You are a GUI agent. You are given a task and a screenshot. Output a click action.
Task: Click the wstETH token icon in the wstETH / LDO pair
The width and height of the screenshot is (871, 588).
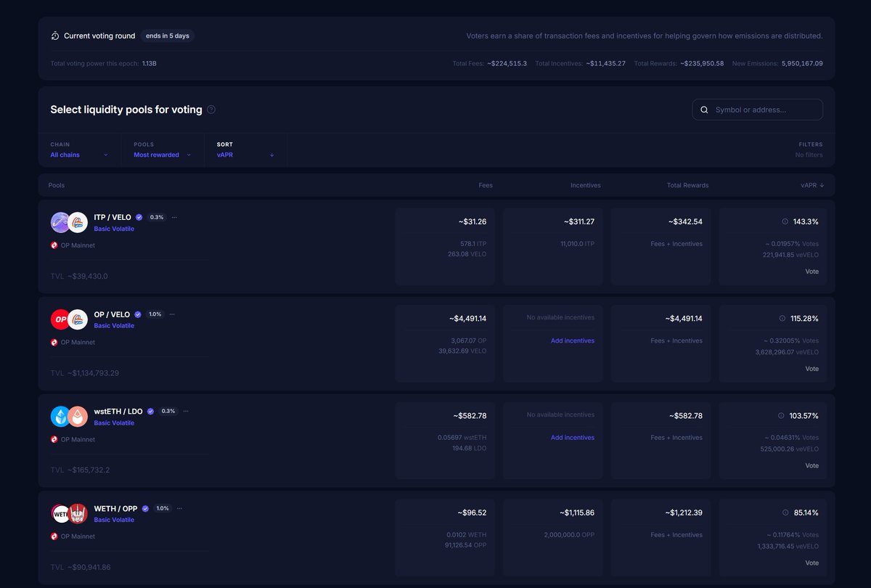(x=60, y=416)
